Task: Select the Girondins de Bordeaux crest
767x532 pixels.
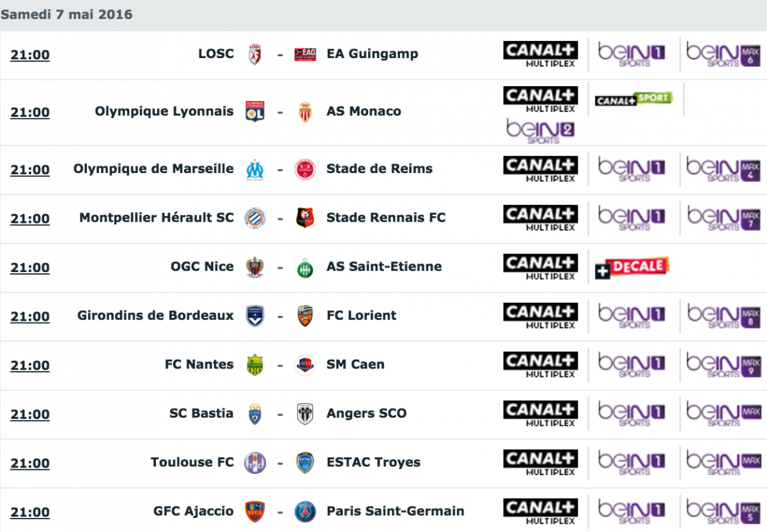Action: click(x=255, y=316)
